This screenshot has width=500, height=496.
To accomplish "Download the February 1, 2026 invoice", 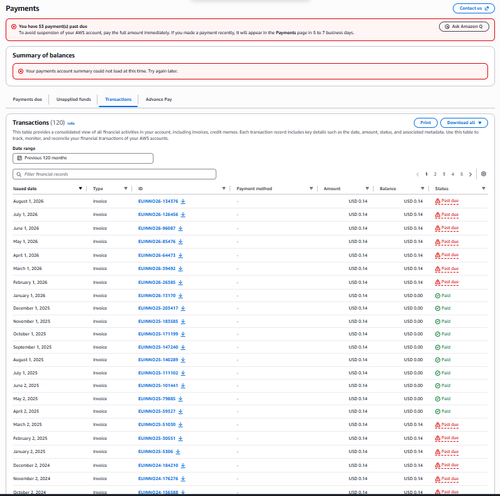I will (180, 282).
